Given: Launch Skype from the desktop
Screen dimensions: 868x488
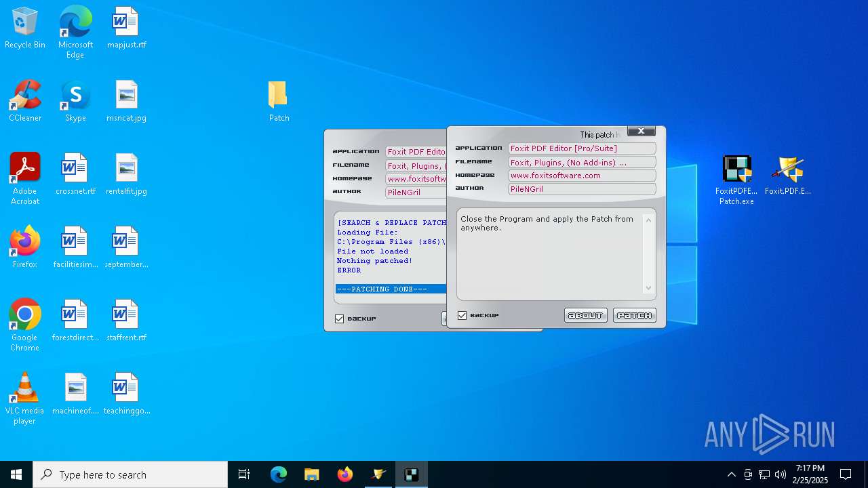Looking at the screenshot, I should (75, 101).
